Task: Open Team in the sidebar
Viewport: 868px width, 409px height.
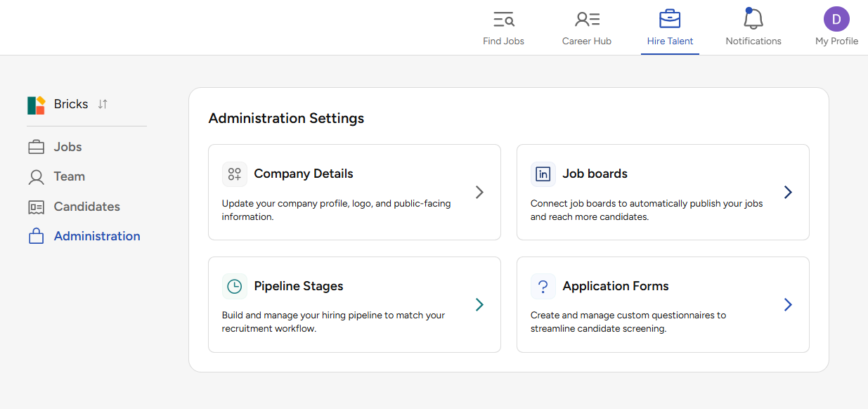Action: click(70, 176)
